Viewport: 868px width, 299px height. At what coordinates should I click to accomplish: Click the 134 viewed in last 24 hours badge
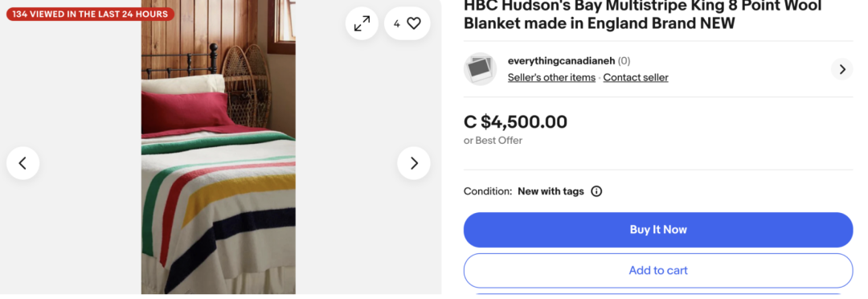[x=90, y=14]
